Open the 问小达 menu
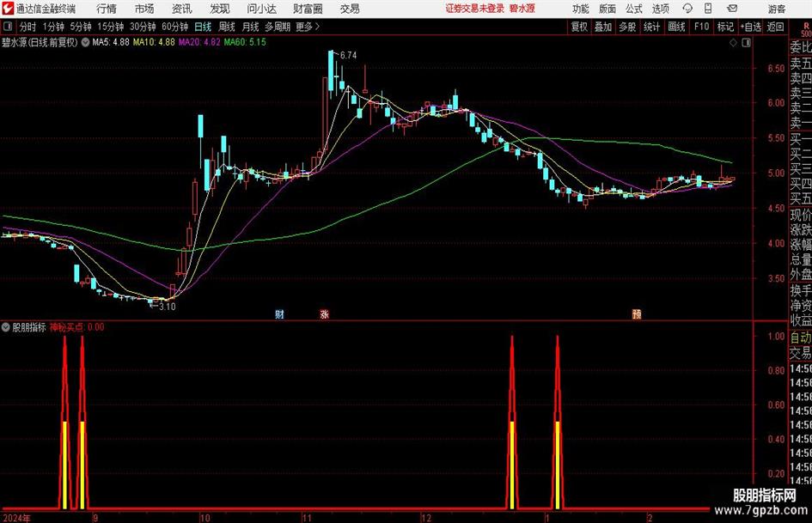This screenshot has width=812, height=523. [x=261, y=9]
